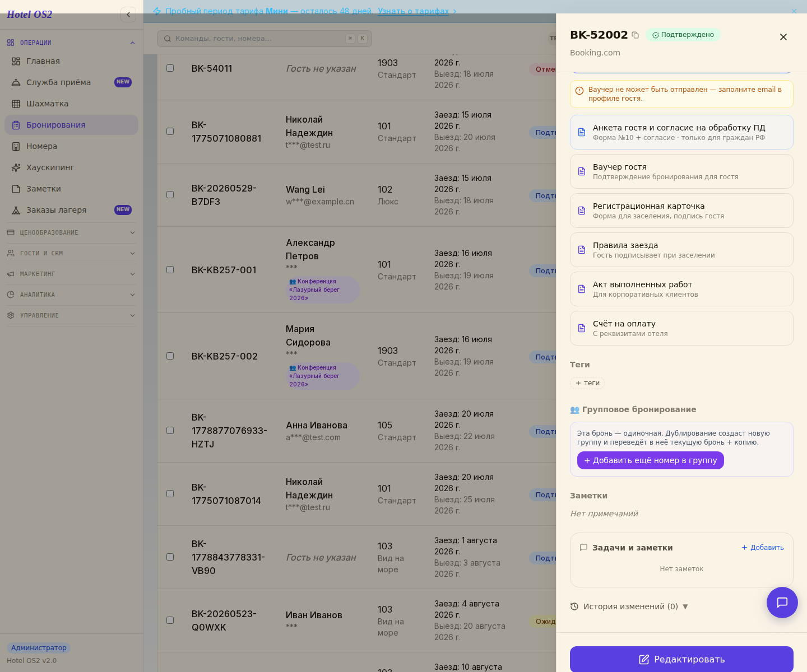807x672 pixels.
Task: Go to Шахматка view
Action: [71, 104]
